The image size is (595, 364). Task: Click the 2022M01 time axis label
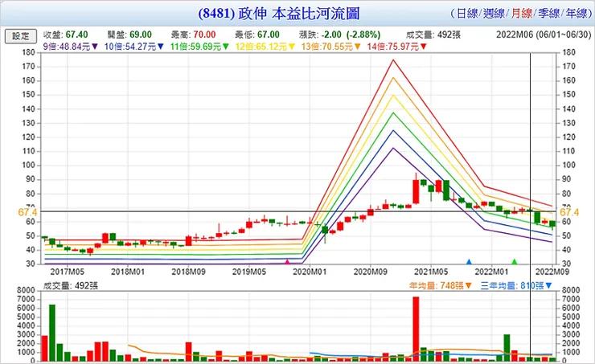491,272
